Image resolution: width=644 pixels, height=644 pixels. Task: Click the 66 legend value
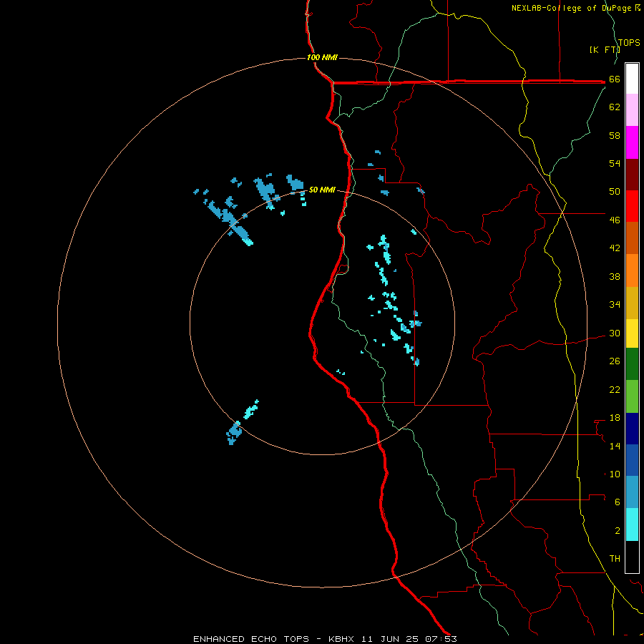point(615,79)
